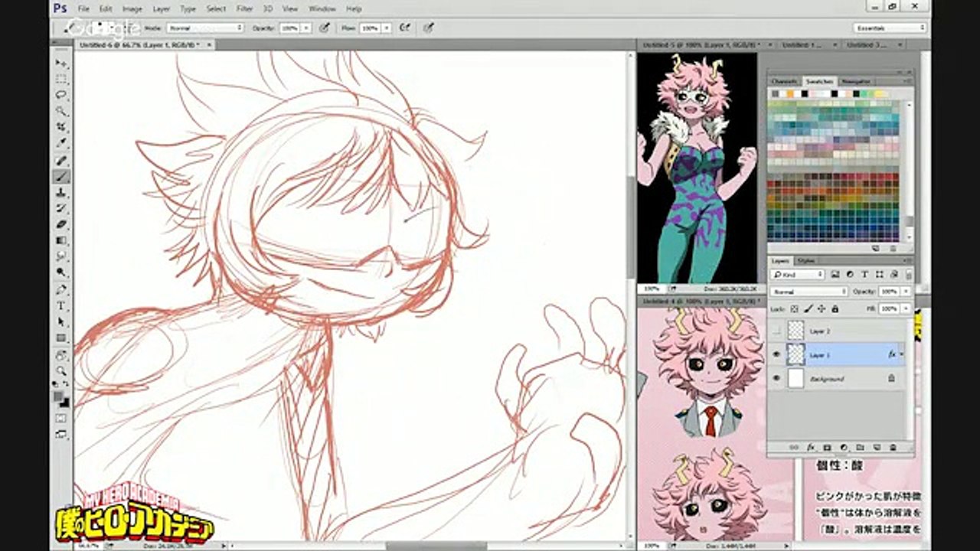Select the Zoom tool in the toolbox

coord(61,370)
